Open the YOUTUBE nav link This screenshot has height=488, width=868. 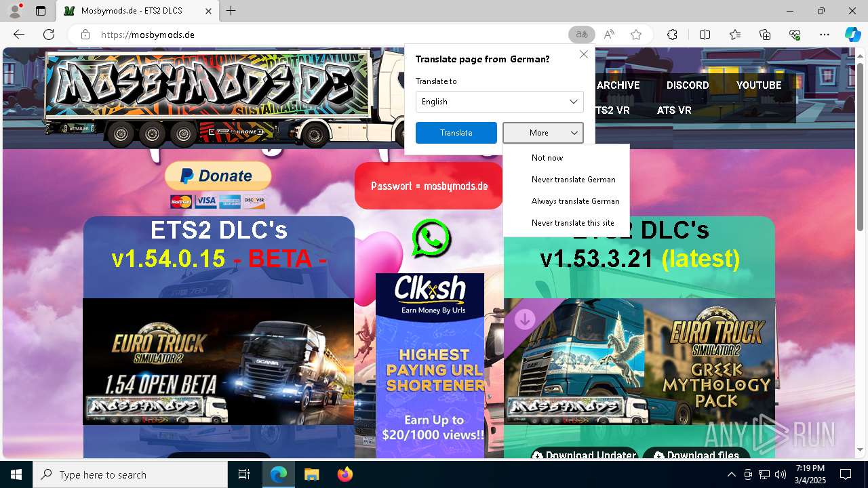tap(759, 85)
